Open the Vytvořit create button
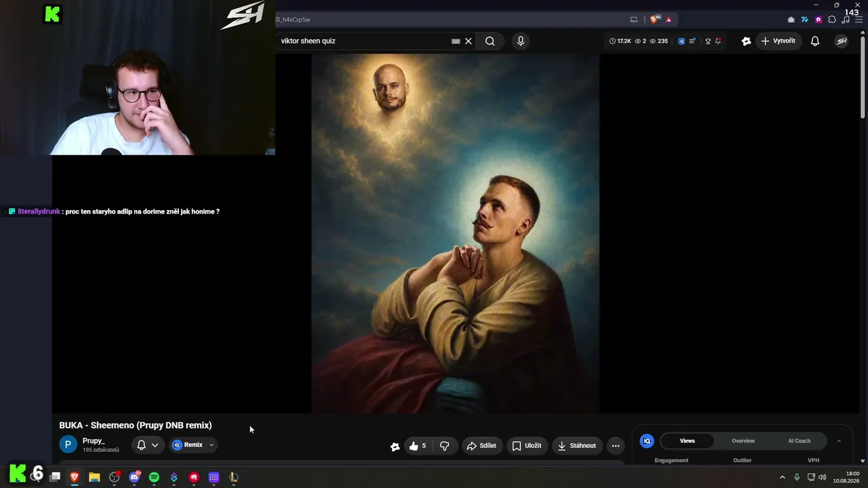This screenshot has height=488, width=868. (x=778, y=41)
